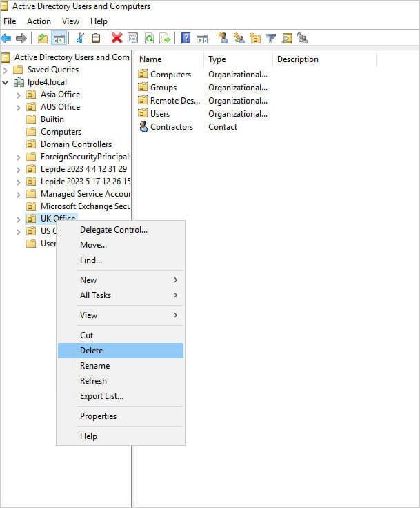This screenshot has height=508, width=420.
Task: Expand the ForeignSecurityPrincipals node
Action: coord(19,157)
